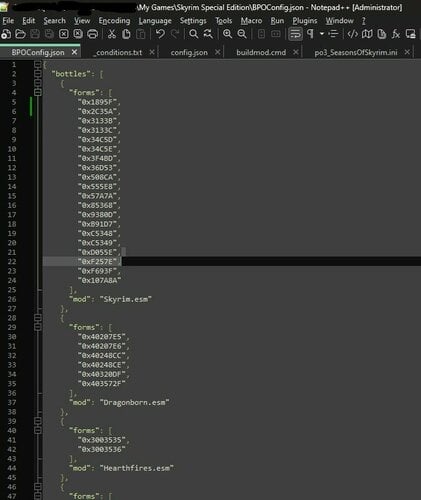This screenshot has width=421, height=500.
Task: Click the Folder as Workspace icon
Action: pyautogui.click(x=411, y=34)
